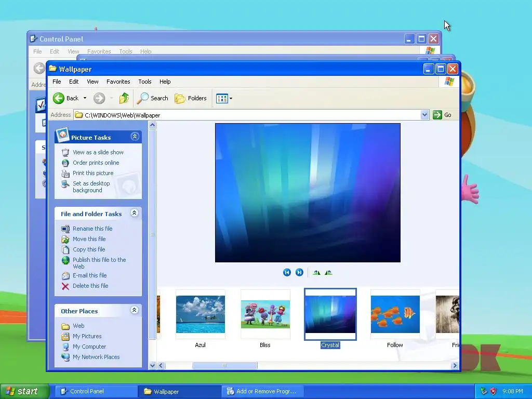Click View as a slide show link
This screenshot has height=399, width=532.
98,152
